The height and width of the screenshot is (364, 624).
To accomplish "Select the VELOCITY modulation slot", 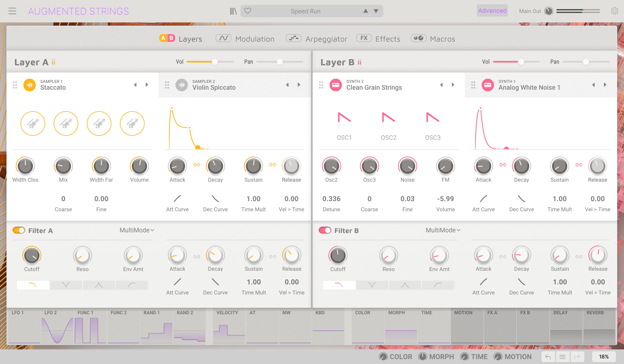I will click(x=229, y=326).
